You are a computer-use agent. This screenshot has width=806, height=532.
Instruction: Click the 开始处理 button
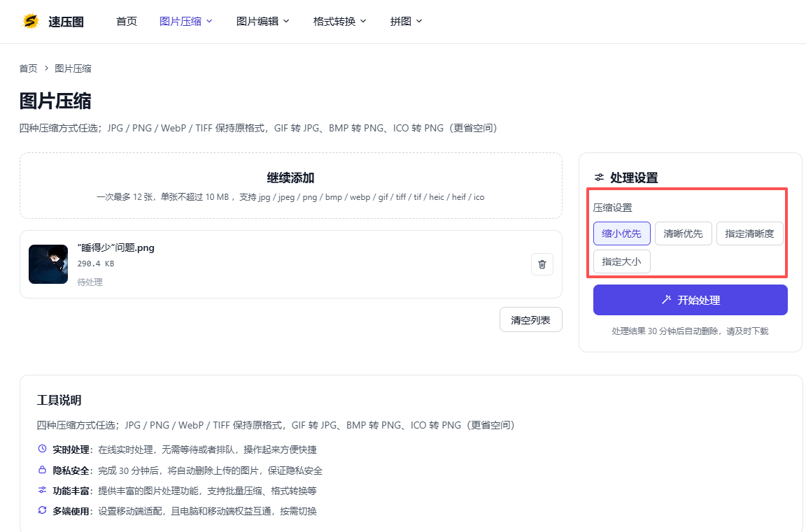click(x=691, y=300)
